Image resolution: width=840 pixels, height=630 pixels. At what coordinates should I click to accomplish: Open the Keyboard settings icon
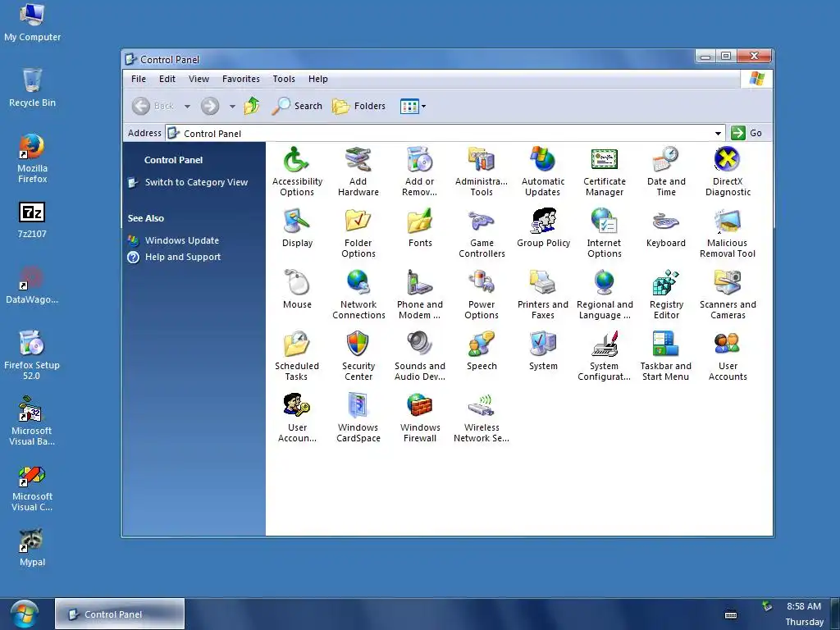tap(666, 228)
